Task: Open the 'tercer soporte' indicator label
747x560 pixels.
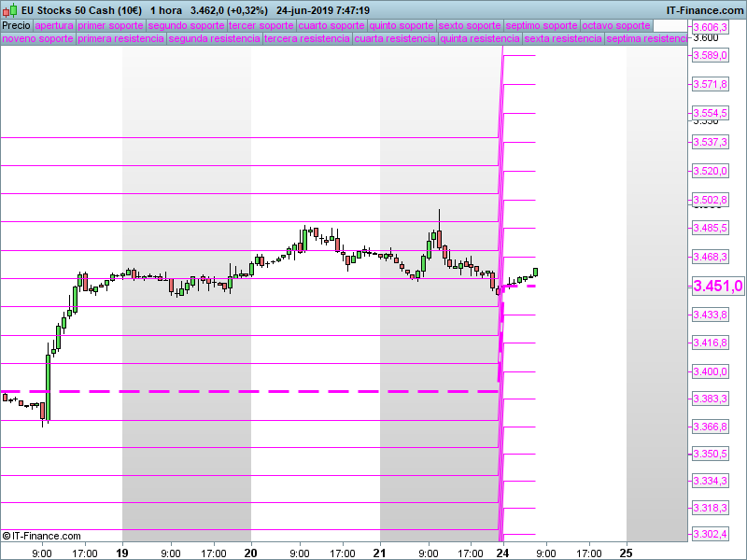Action: pyautogui.click(x=261, y=25)
